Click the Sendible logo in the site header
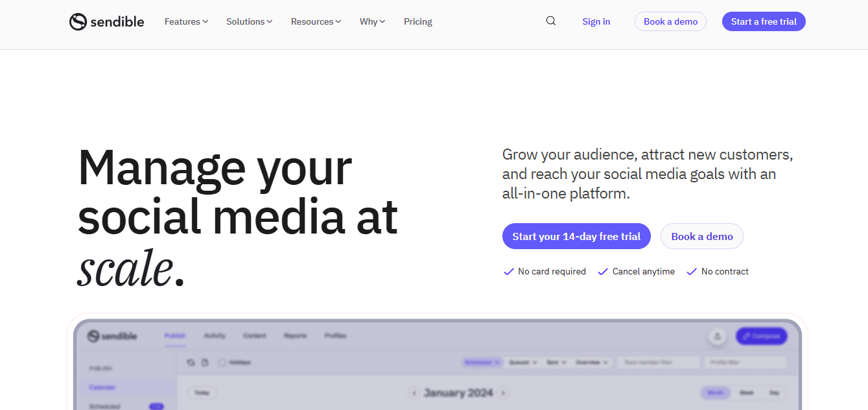This screenshot has width=868, height=410. tap(107, 21)
